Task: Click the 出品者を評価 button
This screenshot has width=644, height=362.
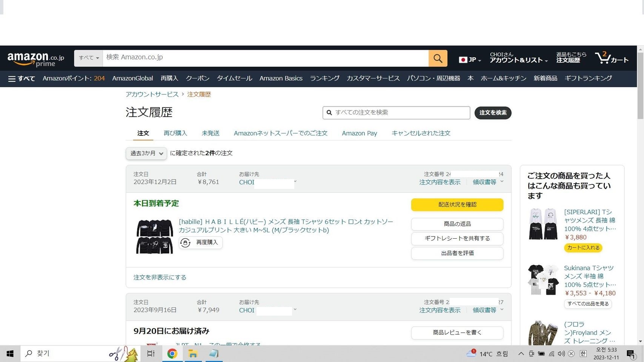Action: tap(457, 253)
